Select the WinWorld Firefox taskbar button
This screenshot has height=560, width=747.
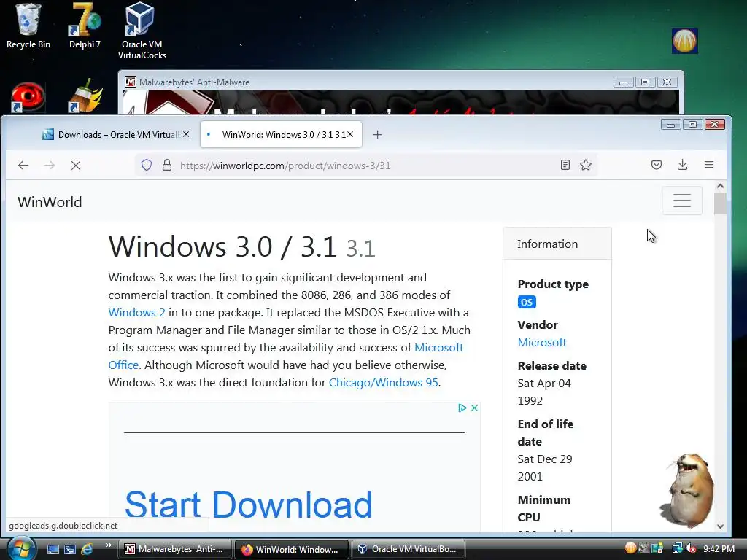pos(292,550)
